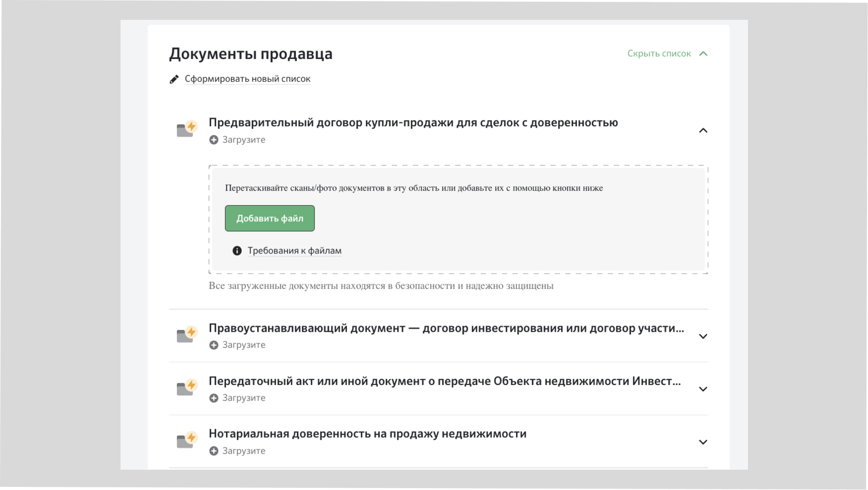Screen dimensions: 868x490
Task: Click Загрузите under Передаточный акт
Action: (244, 398)
